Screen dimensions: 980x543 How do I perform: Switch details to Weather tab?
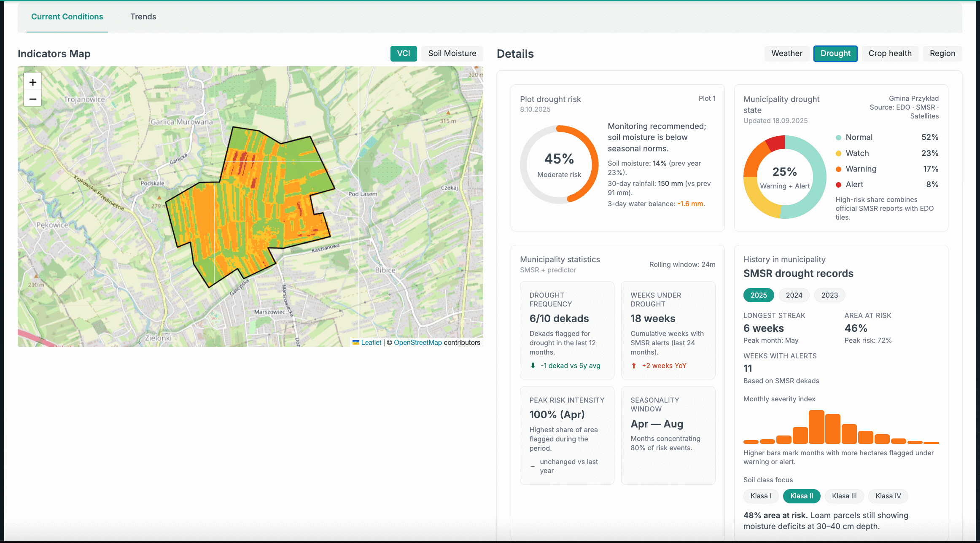point(786,54)
